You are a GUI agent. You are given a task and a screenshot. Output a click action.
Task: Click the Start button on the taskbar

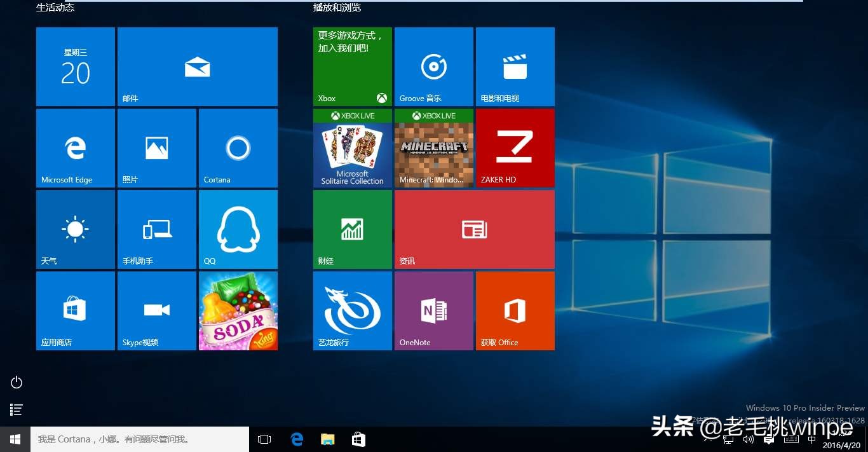[14, 439]
